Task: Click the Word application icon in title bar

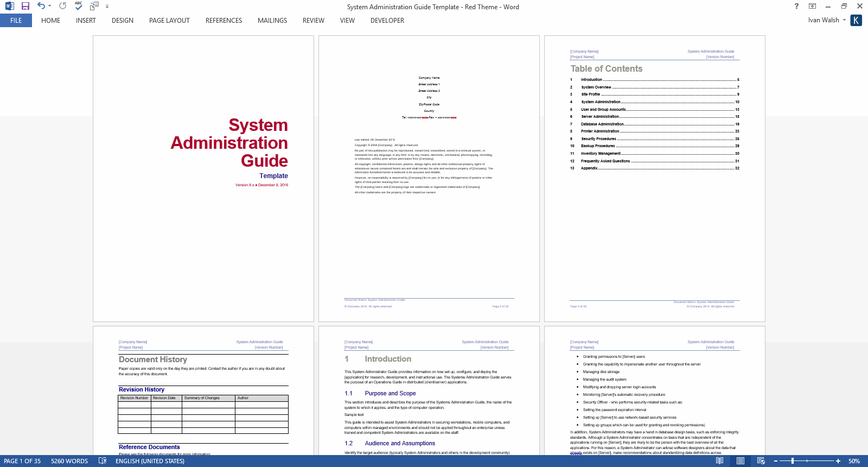Action: pyautogui.click(x=9, y=6)
